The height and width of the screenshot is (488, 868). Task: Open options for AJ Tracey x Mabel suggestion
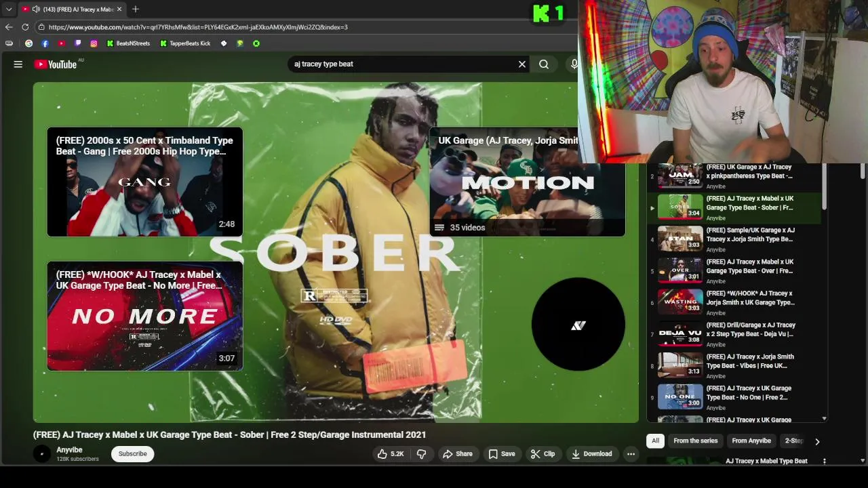click(825, 461)
